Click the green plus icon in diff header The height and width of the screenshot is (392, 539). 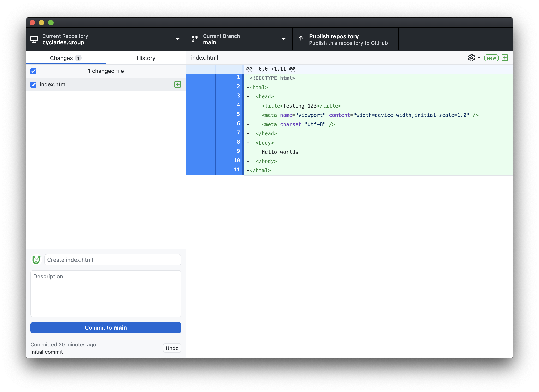coord(505,58)
